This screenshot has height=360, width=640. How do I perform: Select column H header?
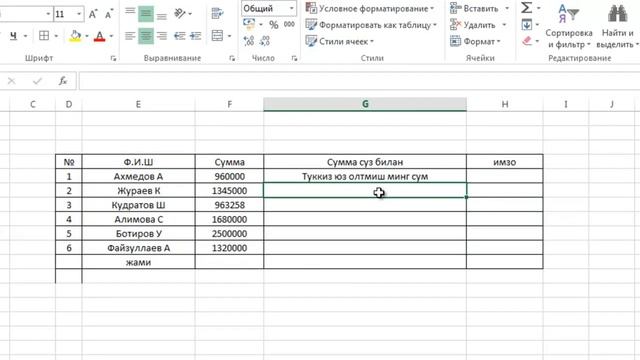(504, 104)
